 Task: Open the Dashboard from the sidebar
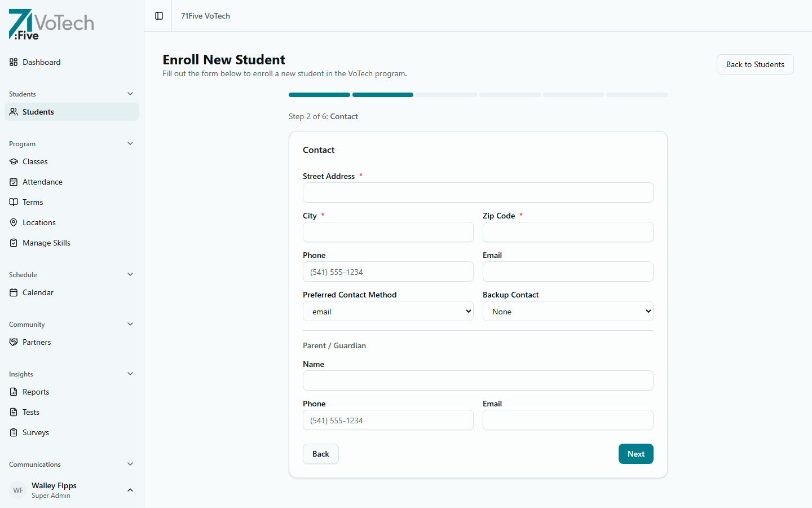41,62
